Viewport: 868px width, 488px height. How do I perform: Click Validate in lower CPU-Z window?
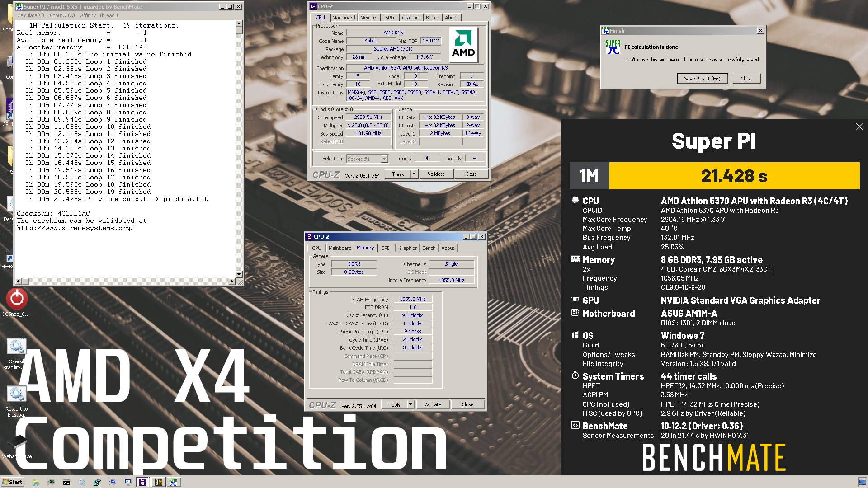coord(433,404)
